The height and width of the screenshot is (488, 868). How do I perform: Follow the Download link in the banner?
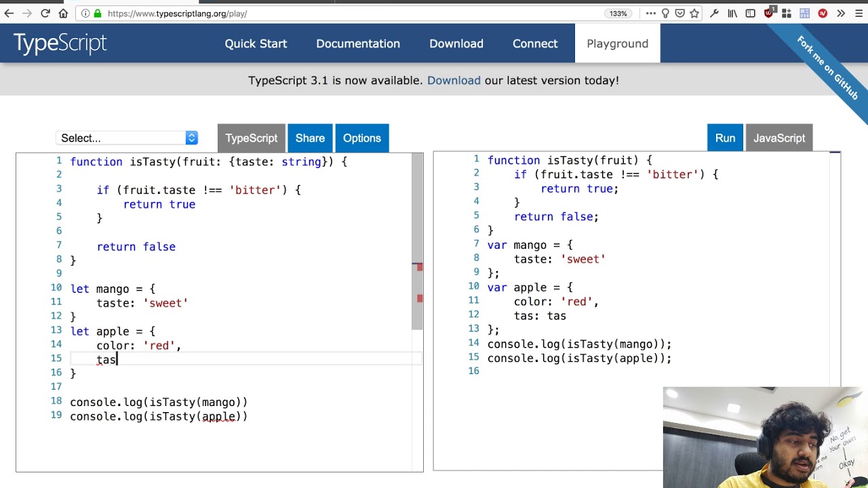tap(454, 80)
